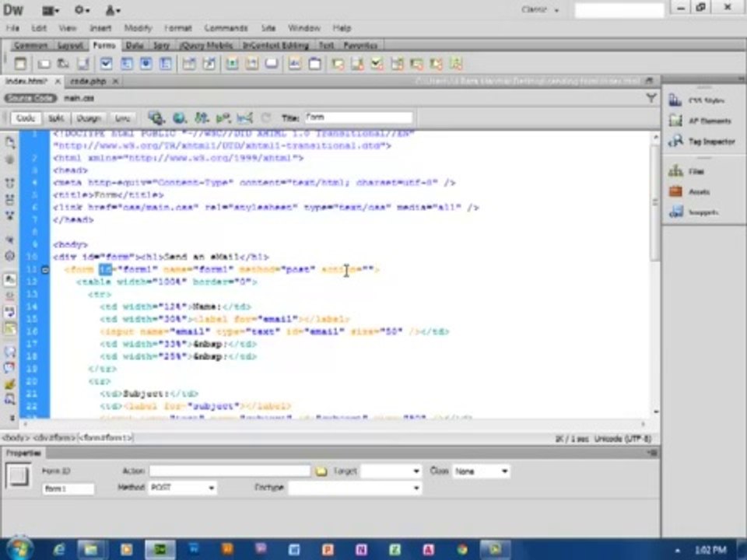
Task: Switch to the code.php document tab
Action: click(x=88, y=82)
